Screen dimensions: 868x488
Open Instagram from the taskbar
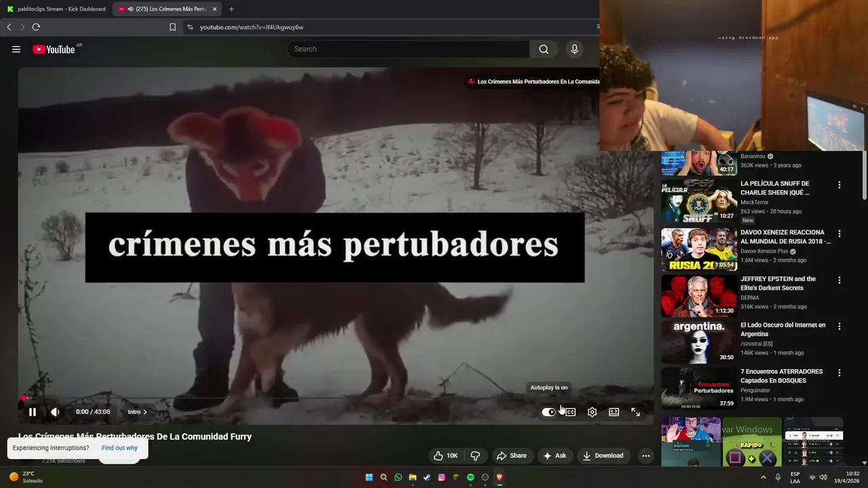[x=441, y=477]
